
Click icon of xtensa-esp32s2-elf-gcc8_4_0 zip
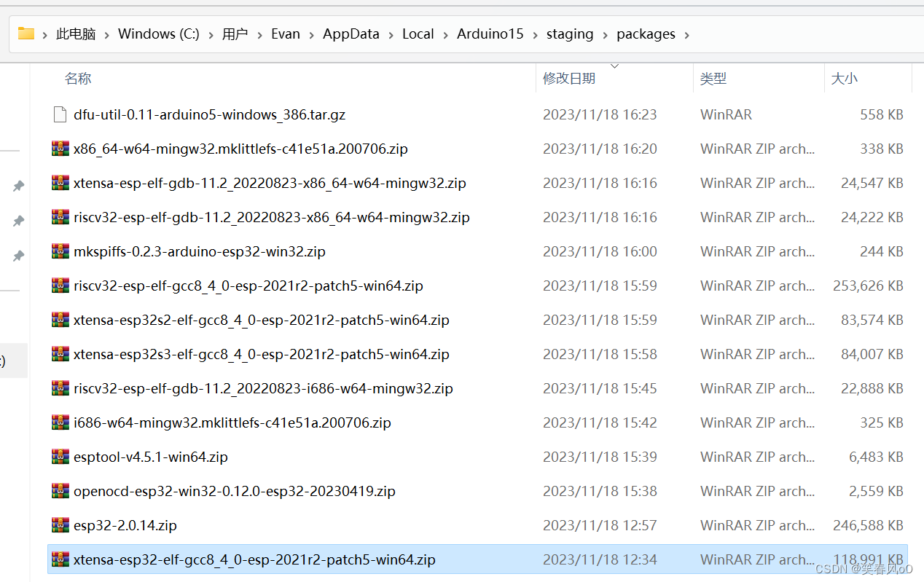(x=60, y=320)
